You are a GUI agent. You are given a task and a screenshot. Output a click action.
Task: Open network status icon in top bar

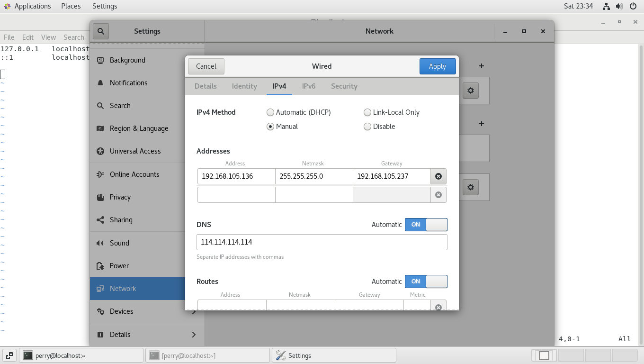tap(606, 6)
